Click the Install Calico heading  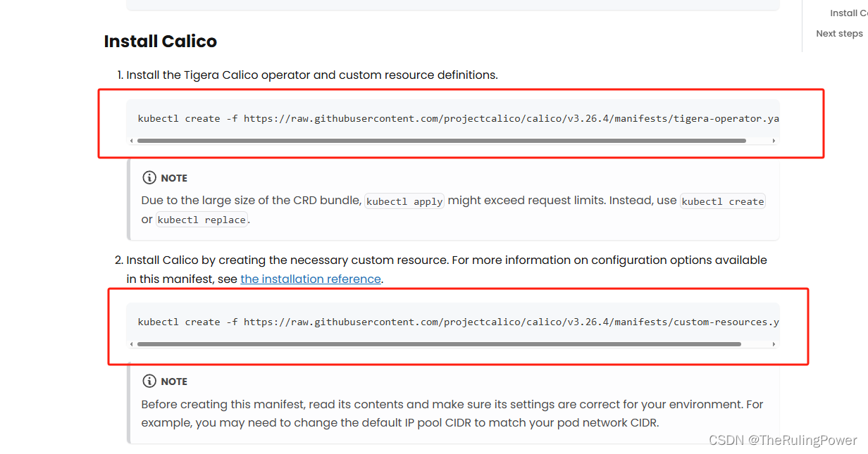coord(161,42)
